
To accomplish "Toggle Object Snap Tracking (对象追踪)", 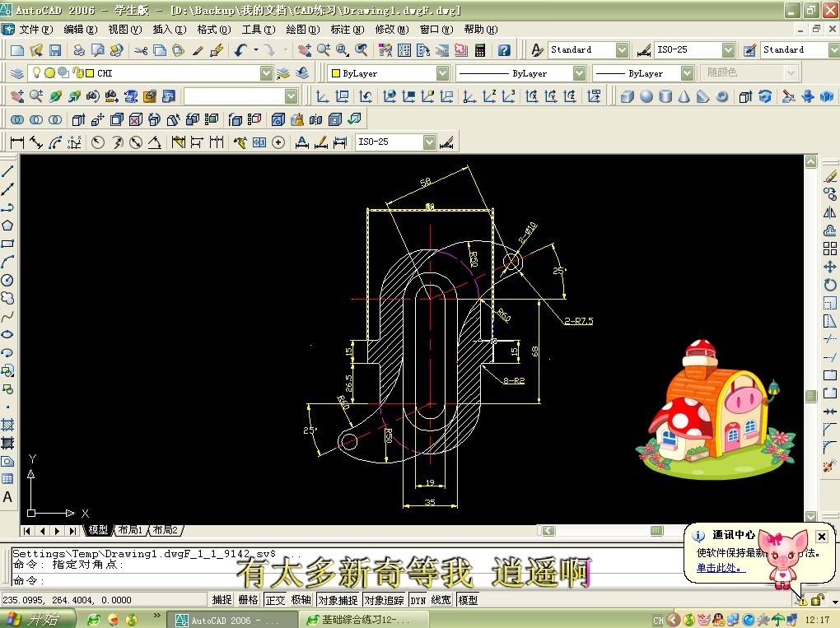I will pos(384,600).
